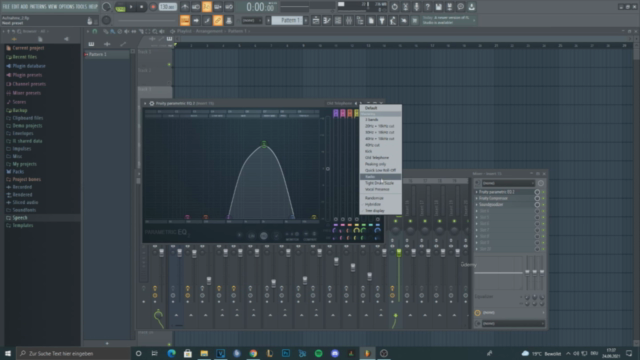Open the chat/support speech bubble icon
Viewport: 640px width, 360px height.
(460, 7)
